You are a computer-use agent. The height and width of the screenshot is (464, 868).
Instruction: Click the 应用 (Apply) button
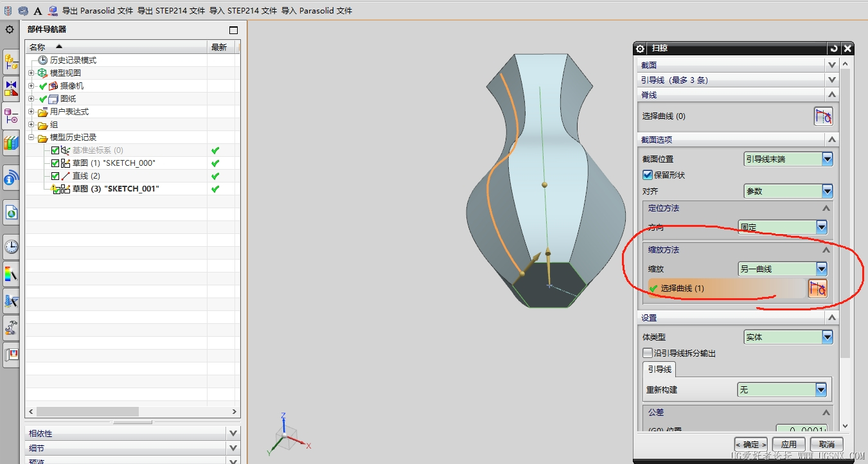pos(789,444)
